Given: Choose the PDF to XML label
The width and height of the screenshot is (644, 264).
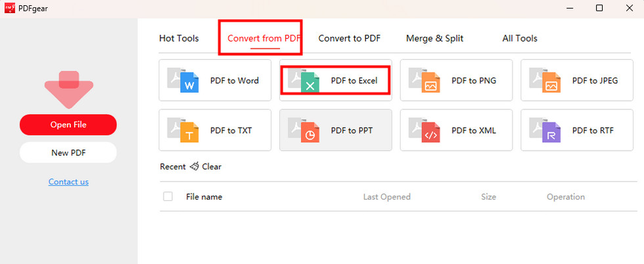Looking at the screenshot, I should click(x=474, y=131).
